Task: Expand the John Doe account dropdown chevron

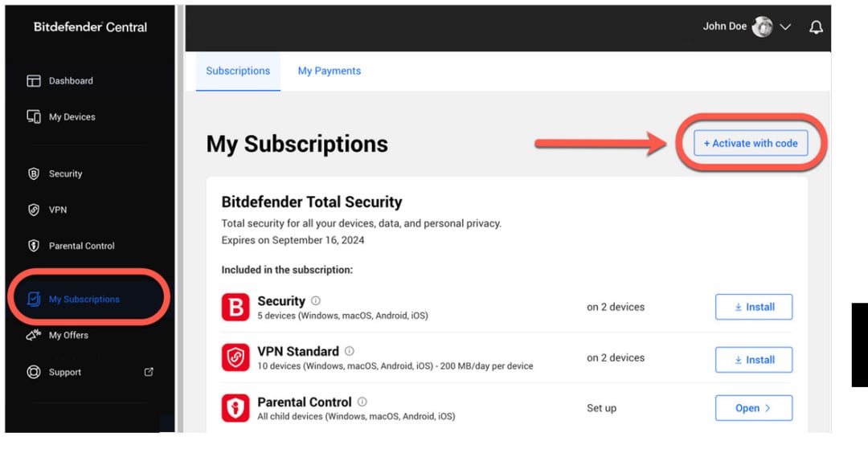Action: click(x=785, y=27)
